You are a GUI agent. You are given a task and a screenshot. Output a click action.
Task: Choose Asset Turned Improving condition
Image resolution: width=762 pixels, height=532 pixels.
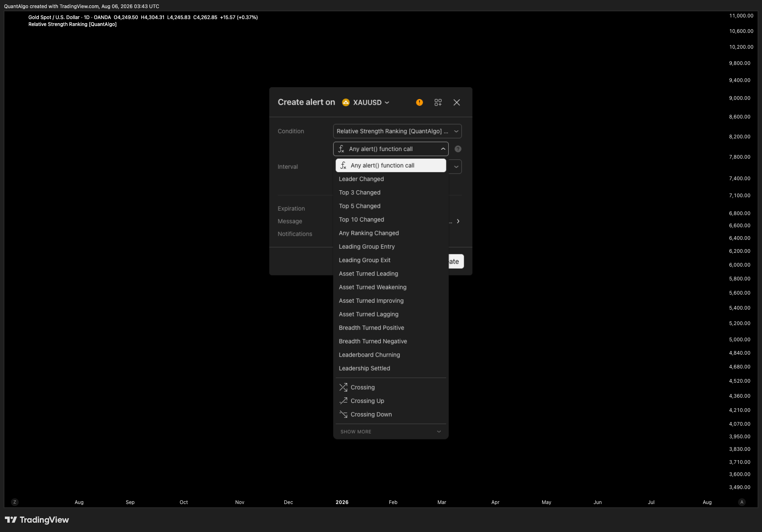391,301
